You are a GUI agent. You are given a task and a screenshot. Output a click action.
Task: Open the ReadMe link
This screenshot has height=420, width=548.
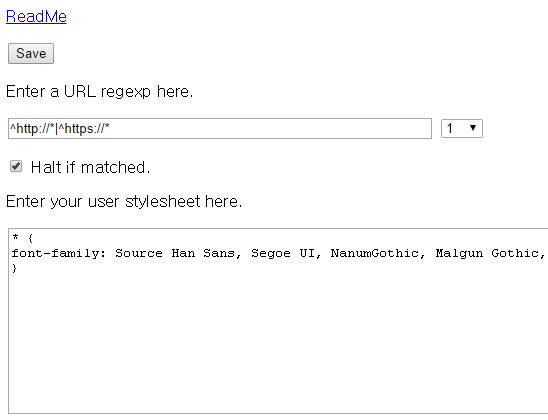[36, 16]
